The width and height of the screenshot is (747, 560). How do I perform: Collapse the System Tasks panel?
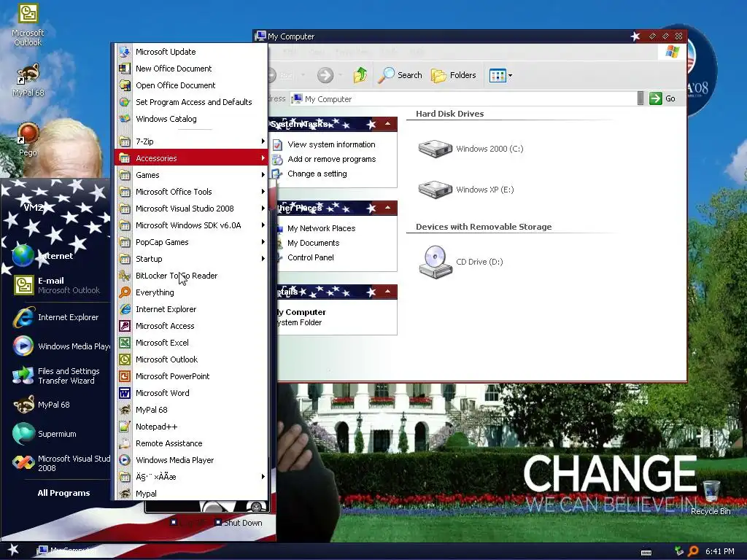point(388,124)
